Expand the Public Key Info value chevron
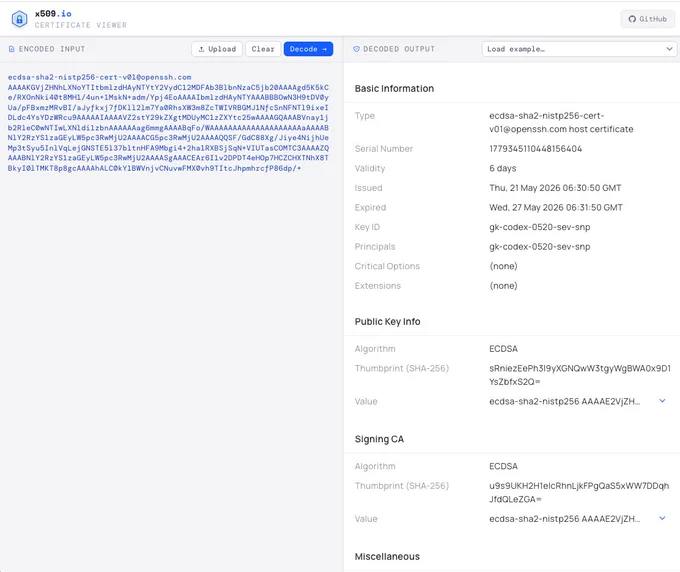 (x=662, y=401)
